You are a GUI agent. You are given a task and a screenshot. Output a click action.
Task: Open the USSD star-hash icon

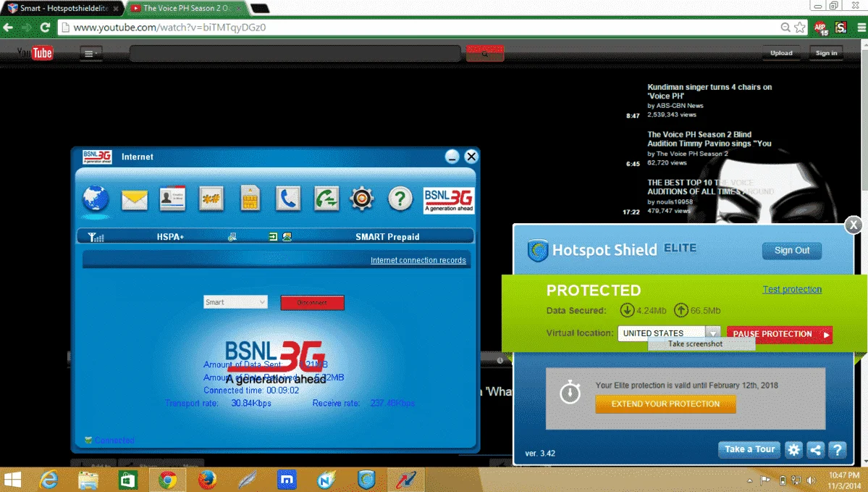click(211, 199)
